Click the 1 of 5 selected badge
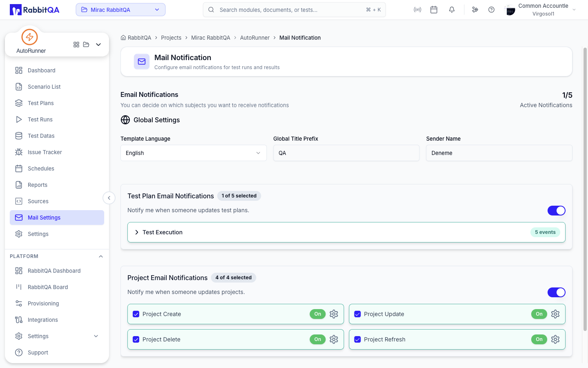 (x=239, y=196)
